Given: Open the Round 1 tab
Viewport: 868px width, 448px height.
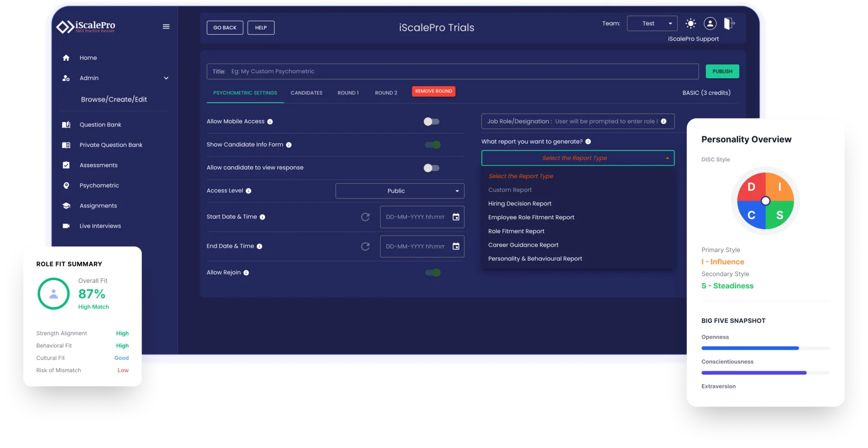Looking at the screenshot, I should (x=348, y=93).
